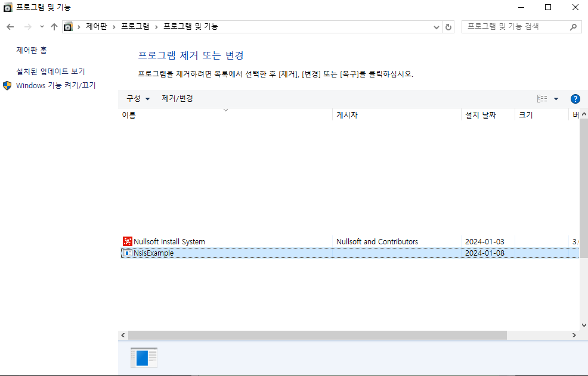The height and width of the screenshot is (376, 588).
Task: Click the title bar window icon
Action: (8, 7)
